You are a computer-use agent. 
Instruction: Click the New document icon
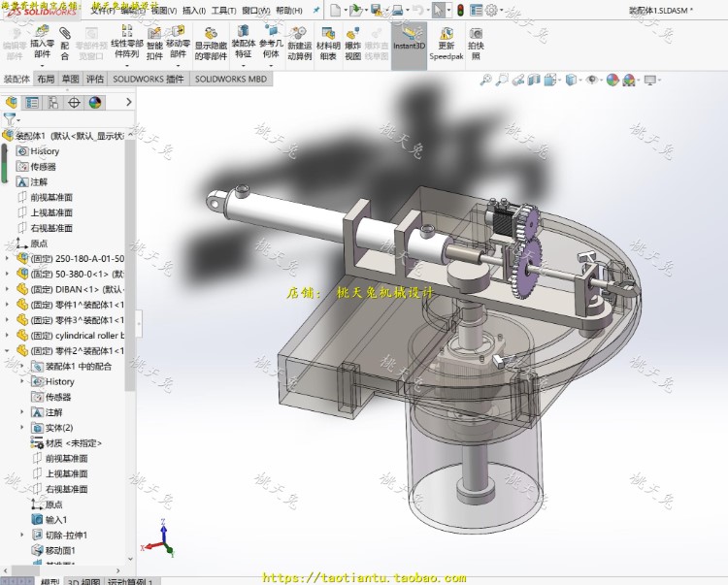pos(335,10)
